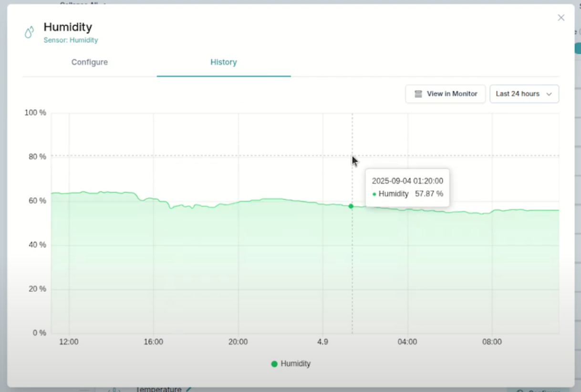581x392 pixels.
Task: Click the tooltip showing 57.87 % humidity
Action: [x=407, y=187]
